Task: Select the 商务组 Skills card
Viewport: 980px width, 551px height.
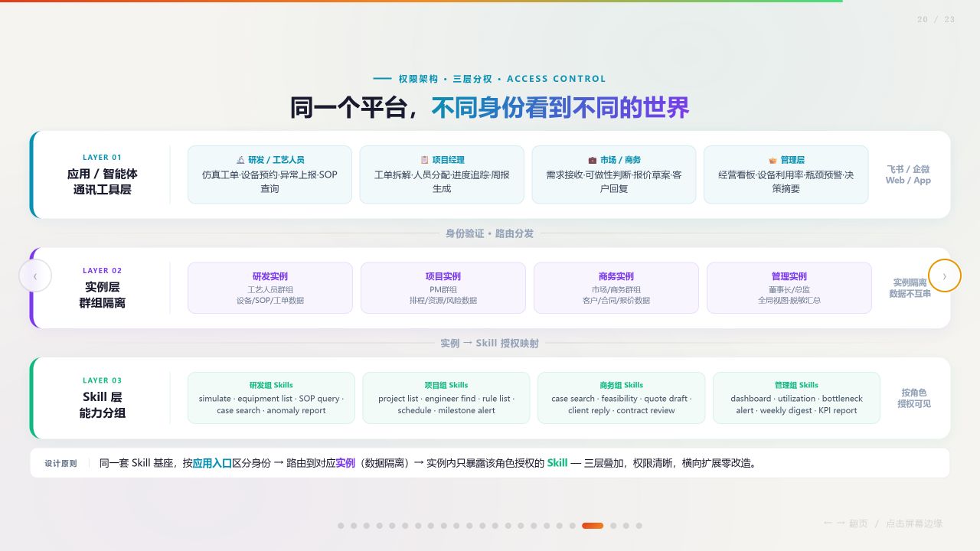Action: 622,398
